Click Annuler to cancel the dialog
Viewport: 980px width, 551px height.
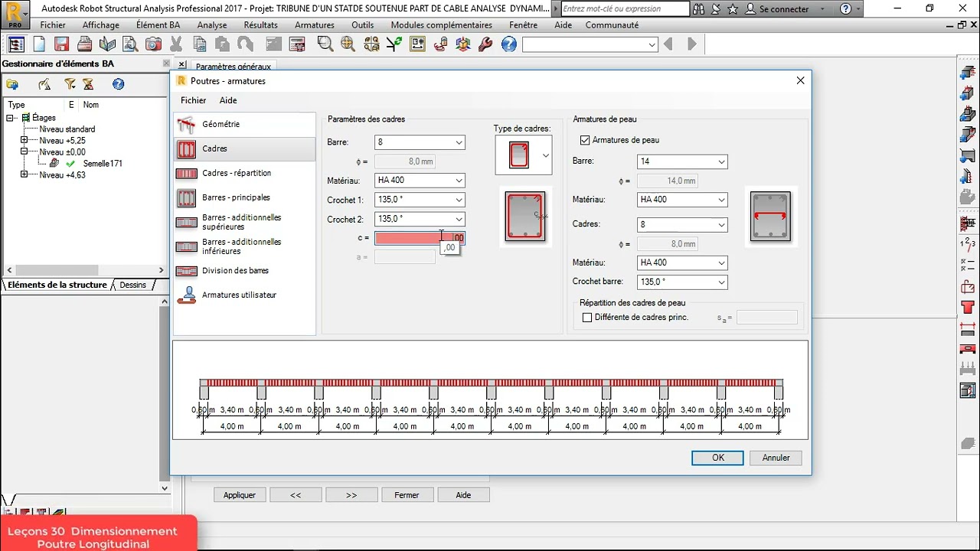(x=776, y=458)
